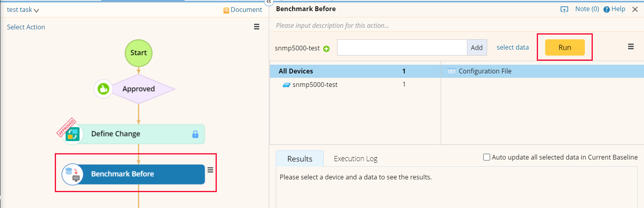Viewport: 644px width, 208px height.
Task: Click the snmp5000-test device icon in list
Action: click(x=286, y=85)
